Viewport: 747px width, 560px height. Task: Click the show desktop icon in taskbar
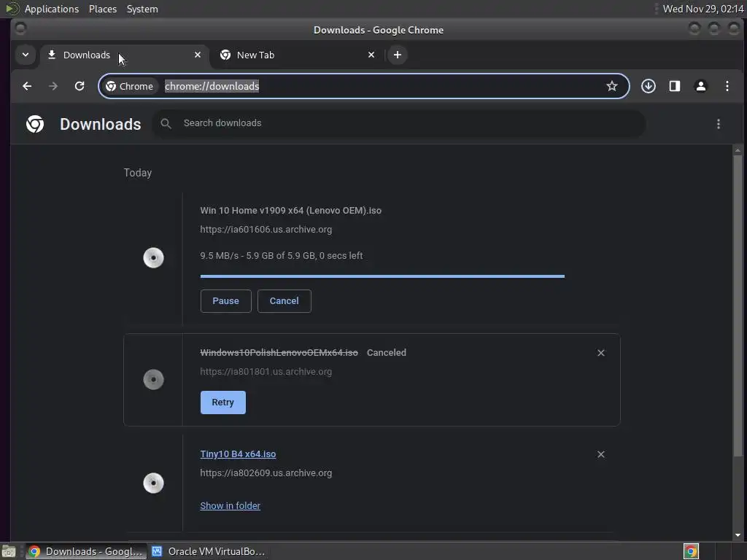[x=9, y=551]
